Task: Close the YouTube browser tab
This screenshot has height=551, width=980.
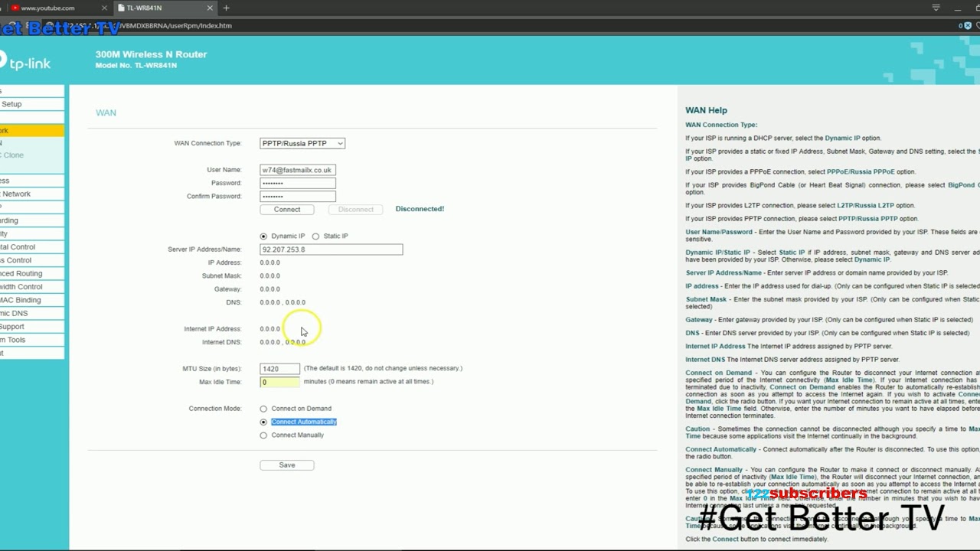Action: coord(104,8)
